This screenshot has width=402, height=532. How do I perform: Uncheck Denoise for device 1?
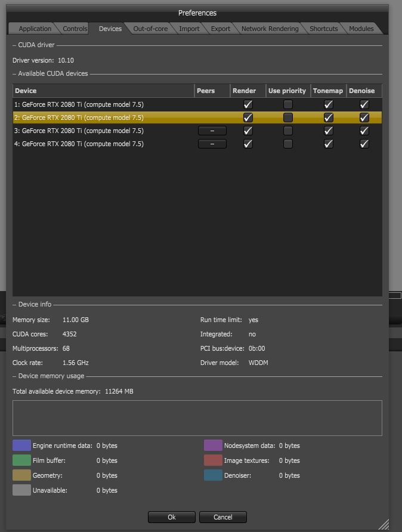(x=364, y=104)
